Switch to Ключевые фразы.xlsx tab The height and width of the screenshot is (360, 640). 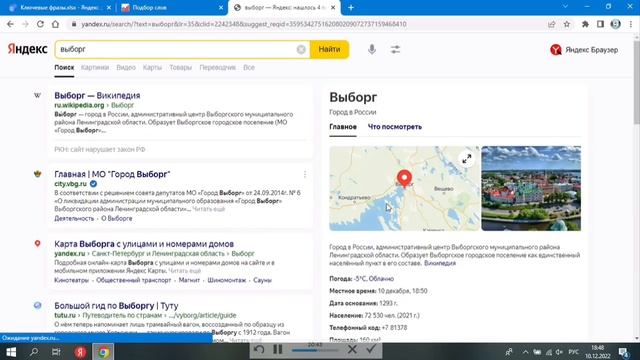click(60, 7)
